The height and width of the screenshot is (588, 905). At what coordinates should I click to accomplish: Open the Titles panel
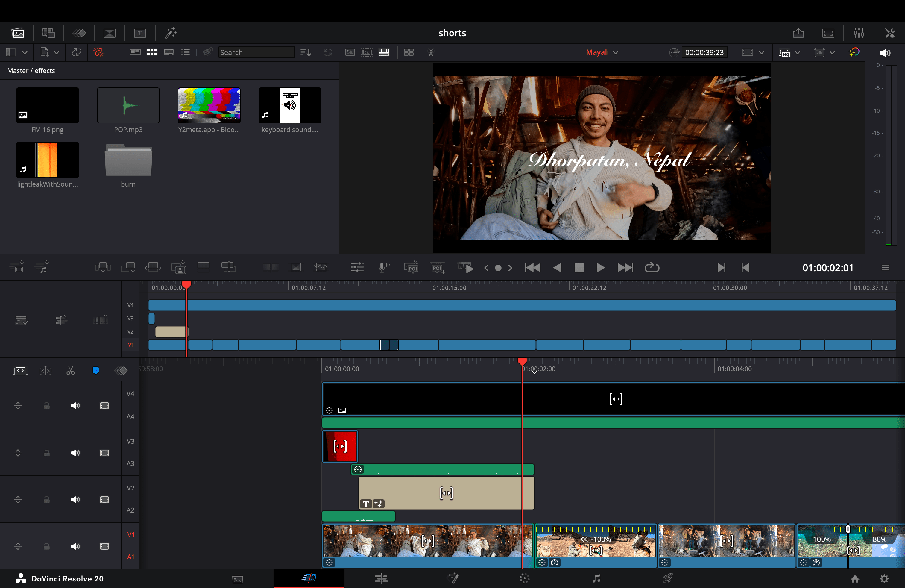[140, 33]
